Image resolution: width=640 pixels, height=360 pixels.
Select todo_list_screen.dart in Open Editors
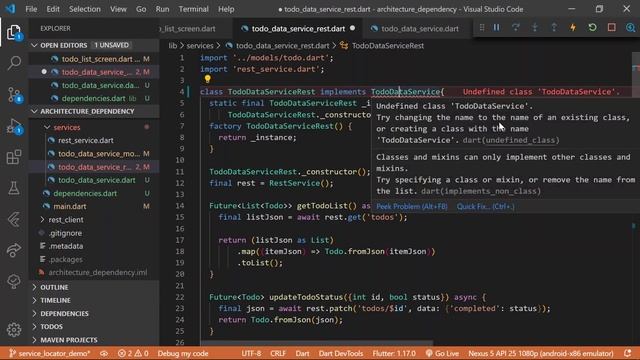[x=97, y=59]
